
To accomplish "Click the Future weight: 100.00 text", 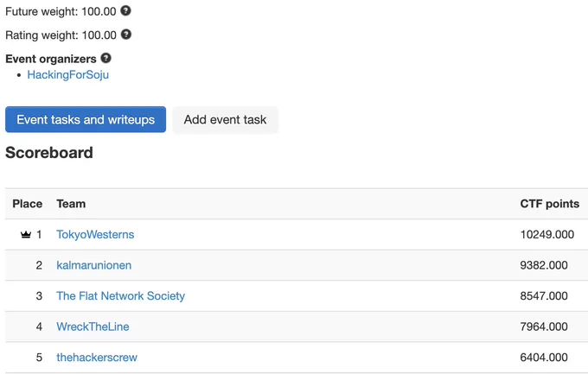I will [x=61, y=11].
